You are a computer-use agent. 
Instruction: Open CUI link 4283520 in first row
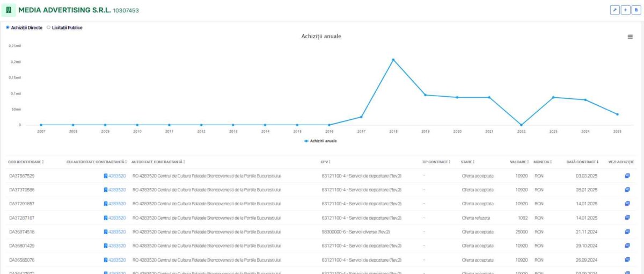116,176
